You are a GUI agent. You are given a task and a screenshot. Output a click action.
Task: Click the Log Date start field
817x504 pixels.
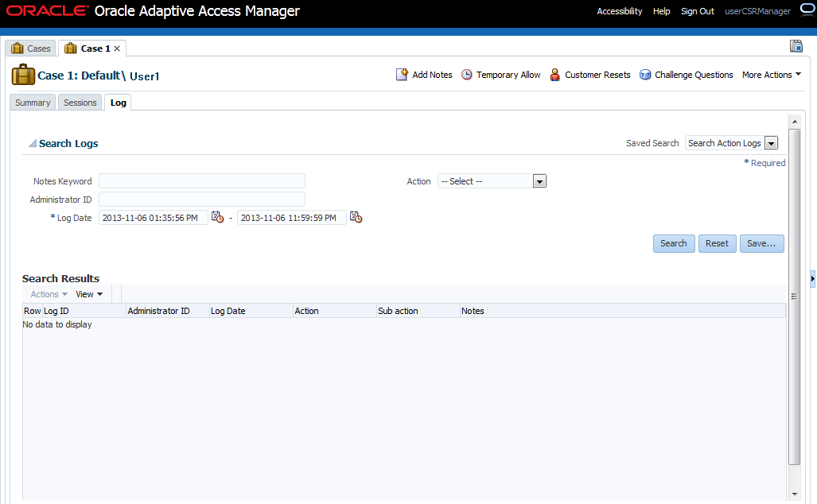(x=154, y=217)
